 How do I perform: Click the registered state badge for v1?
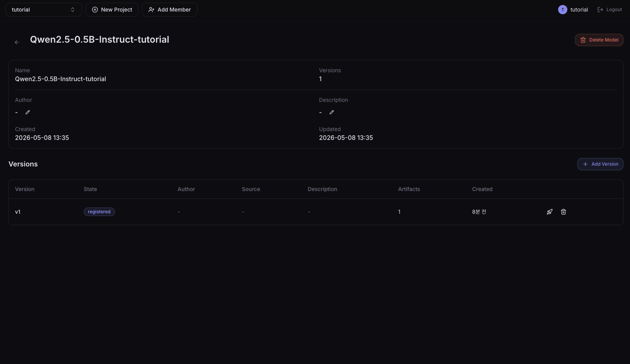tap(99, 212)
